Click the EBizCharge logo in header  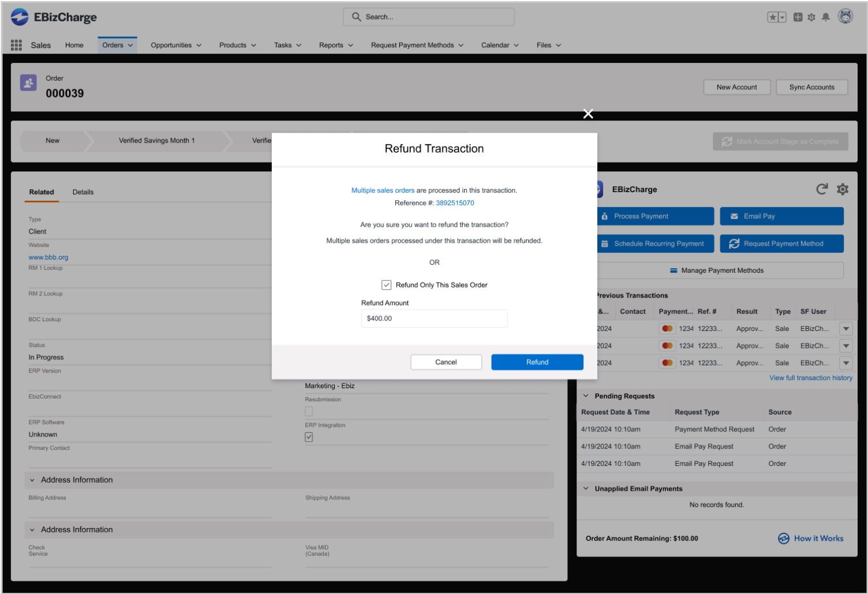[x=54, y=17]
